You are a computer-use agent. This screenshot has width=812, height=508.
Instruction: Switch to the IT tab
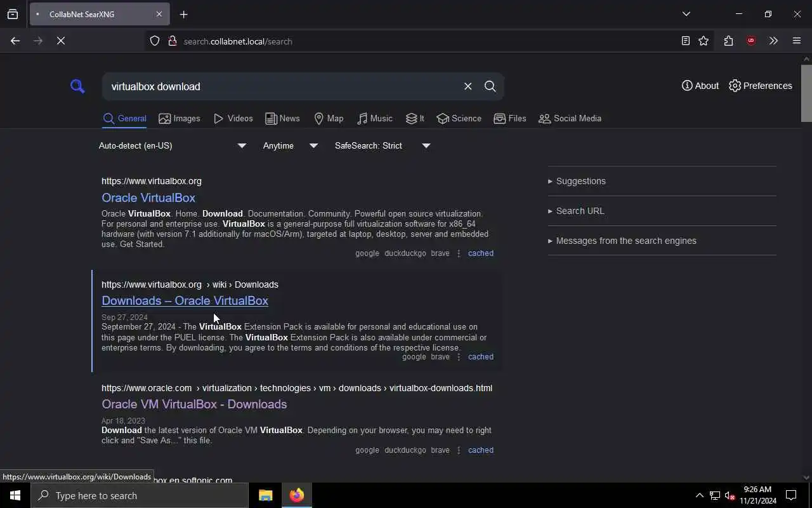coord(415,118)
